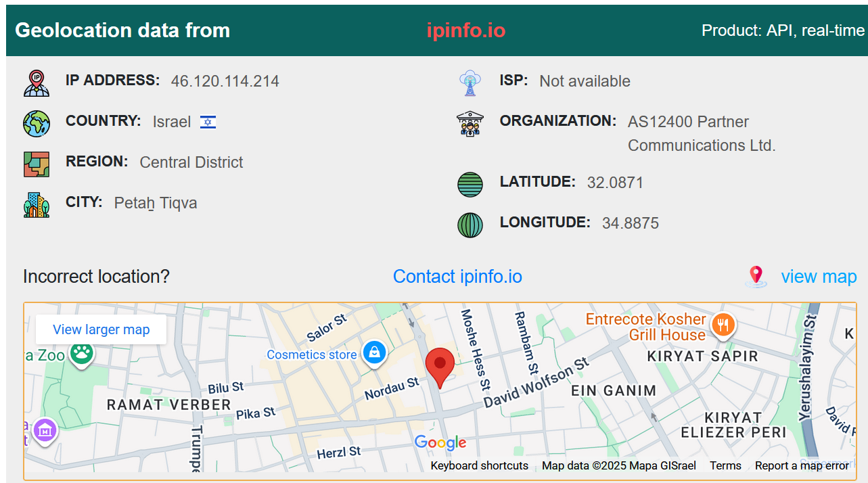
Task: Click the ISP cloud tower icon
Action: click(x=470, y=83)
